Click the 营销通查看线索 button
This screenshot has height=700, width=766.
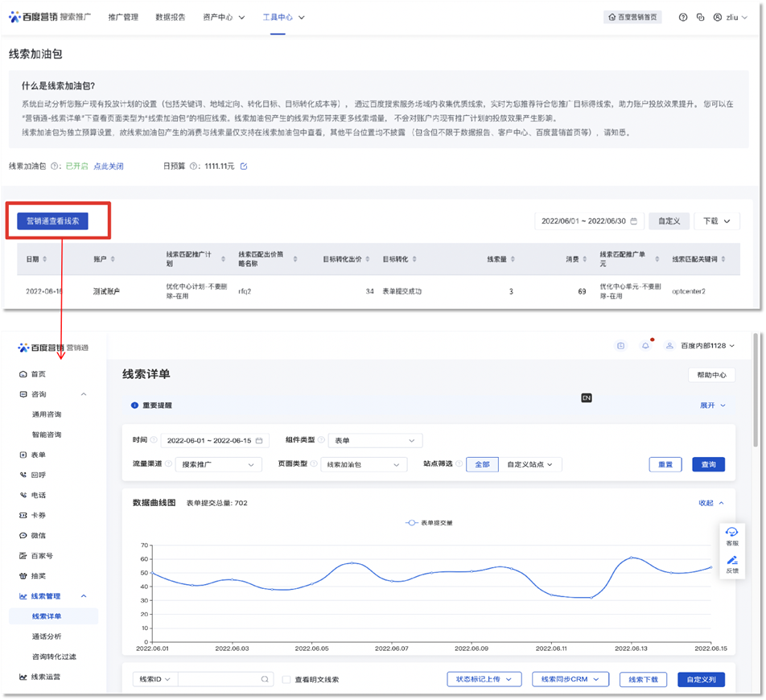(x=52, y=221)
